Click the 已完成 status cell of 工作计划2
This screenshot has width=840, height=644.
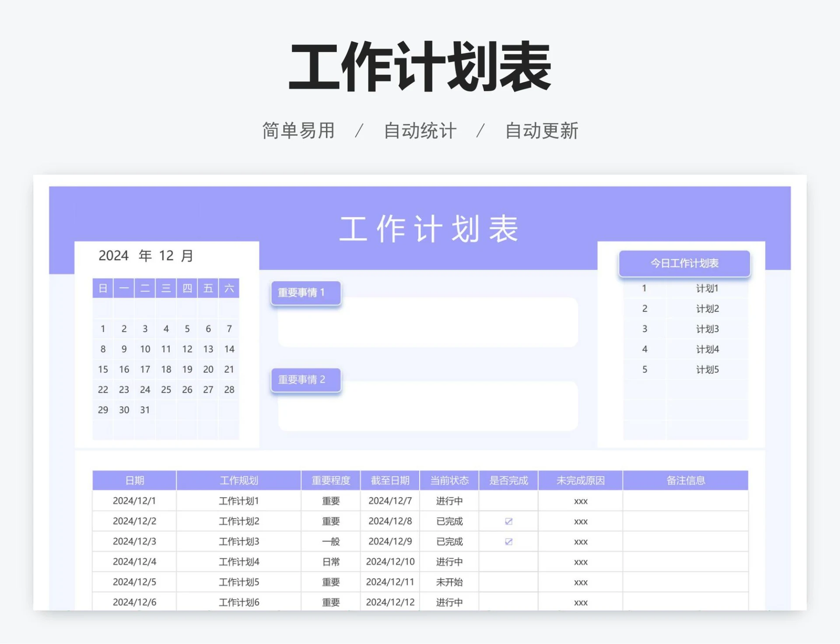(449, 521)
